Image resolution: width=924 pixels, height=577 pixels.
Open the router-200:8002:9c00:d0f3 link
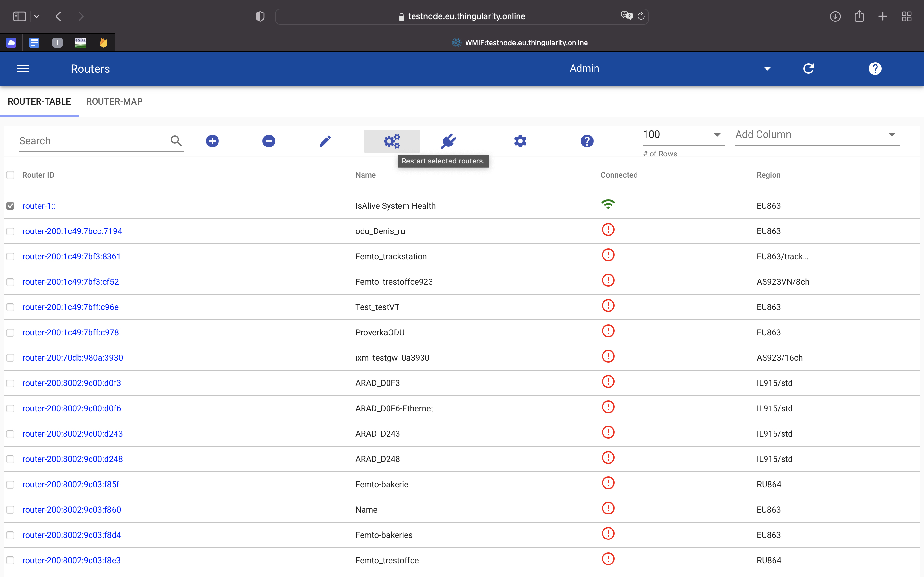[x=72, y=383]
